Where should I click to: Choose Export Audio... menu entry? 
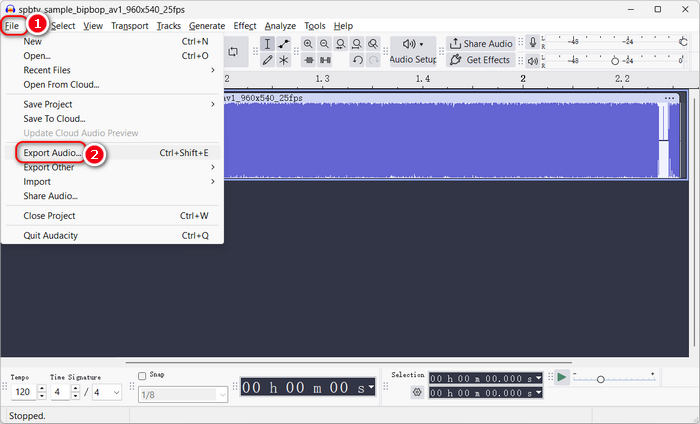(113, 153)
